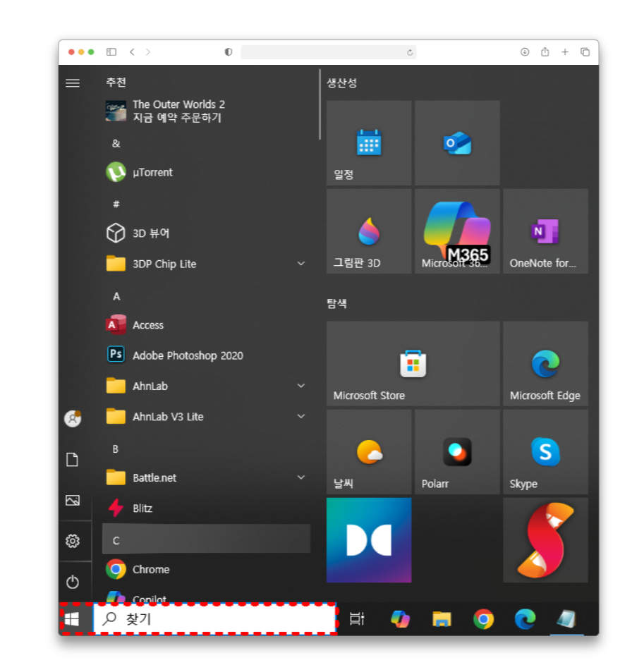Screen dimensions: 644x665
Task: Click The Outer Worlds 2 recommendation
Action: [x=206, y=111]
